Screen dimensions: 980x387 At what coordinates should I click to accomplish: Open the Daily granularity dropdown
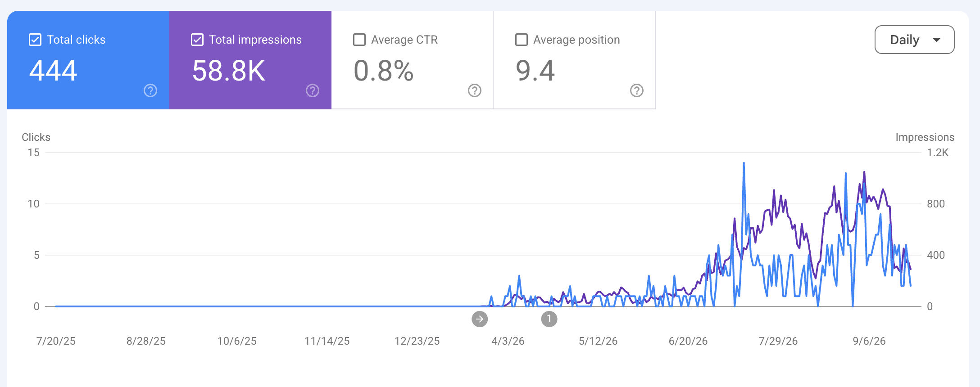tap(914, 40)
